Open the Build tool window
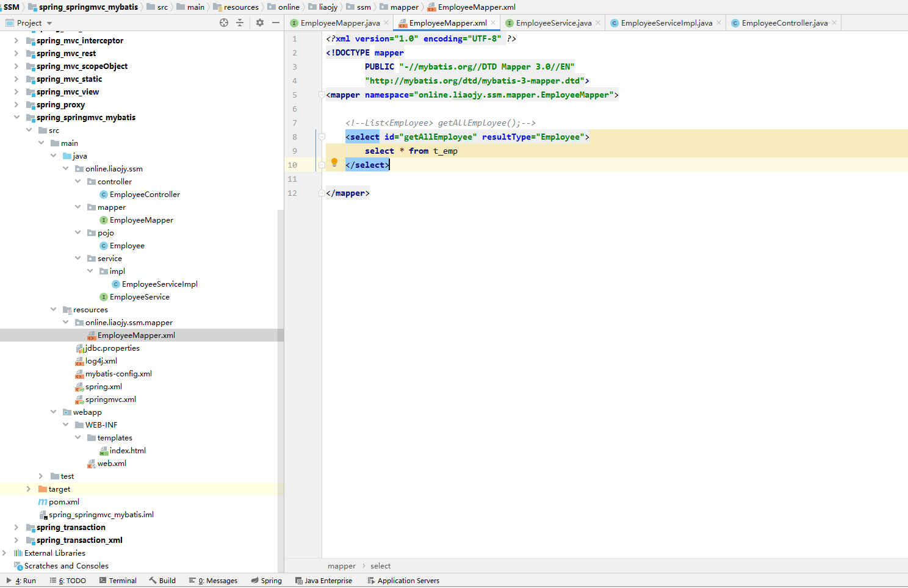908x588 pixels. point(162,581)
